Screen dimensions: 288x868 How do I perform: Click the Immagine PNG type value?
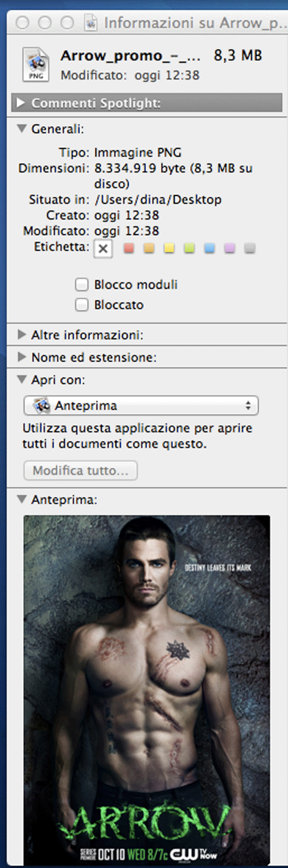(x=138, y=153)
